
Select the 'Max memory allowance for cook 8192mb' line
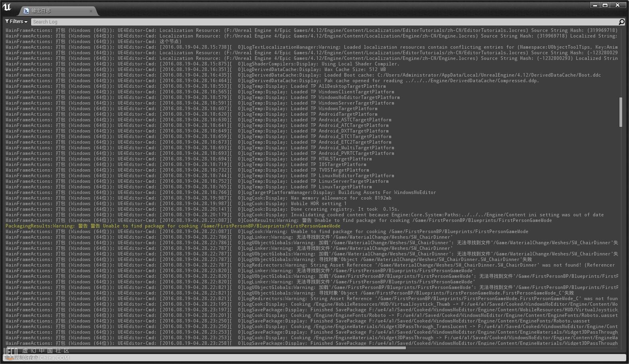click(198, 198)
